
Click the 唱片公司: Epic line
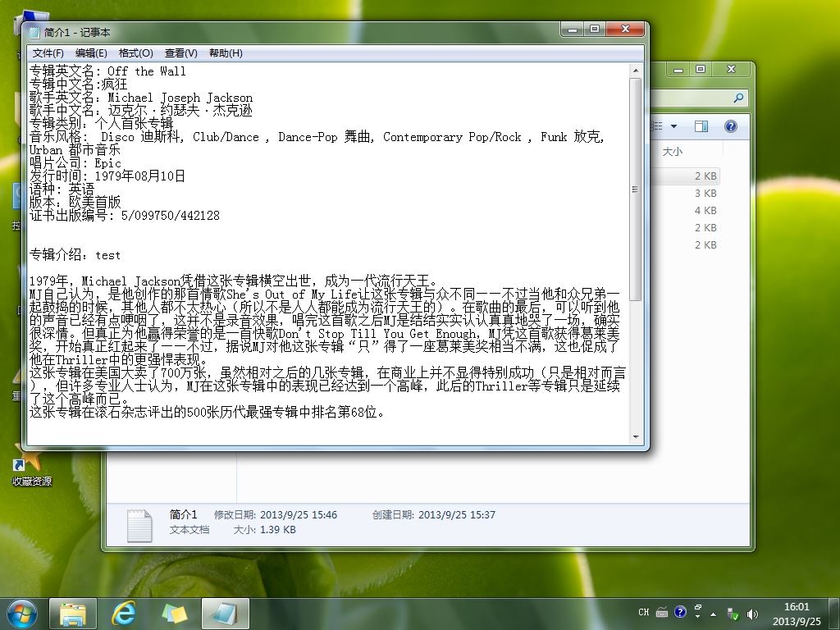pyautogui.click(x=75, y=163)
